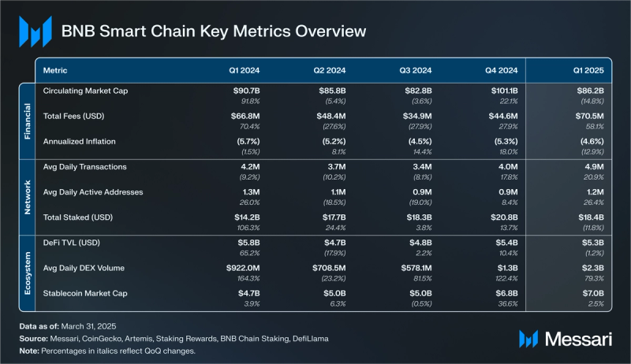Click the Total Staked (USD) row label
This screenshot has height=364, width=631.
coord(77,217)
